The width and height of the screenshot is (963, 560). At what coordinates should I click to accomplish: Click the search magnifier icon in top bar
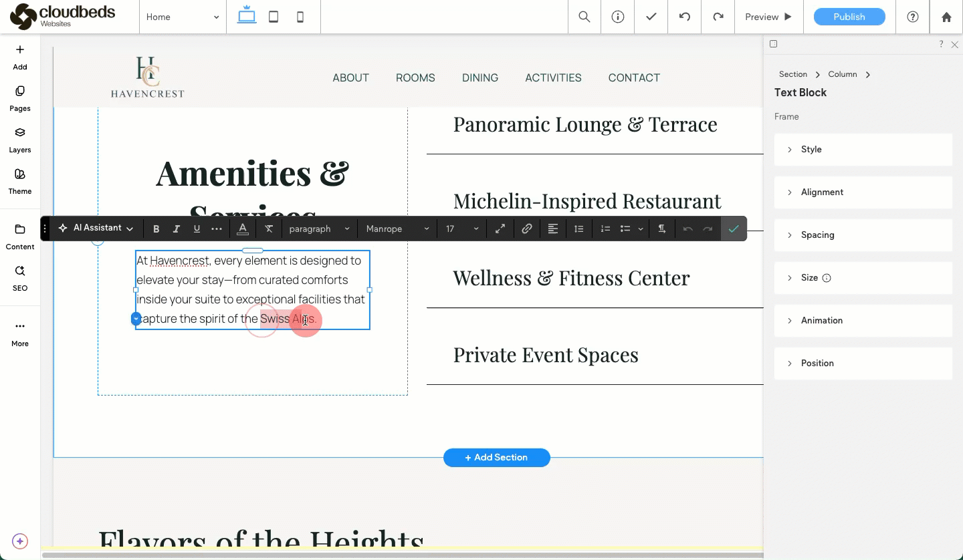584,17
